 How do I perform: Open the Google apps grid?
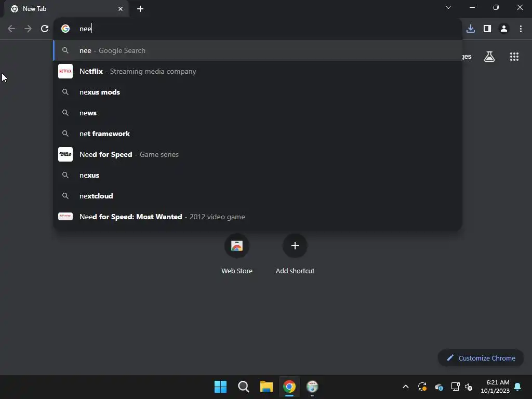coord(514,57)
